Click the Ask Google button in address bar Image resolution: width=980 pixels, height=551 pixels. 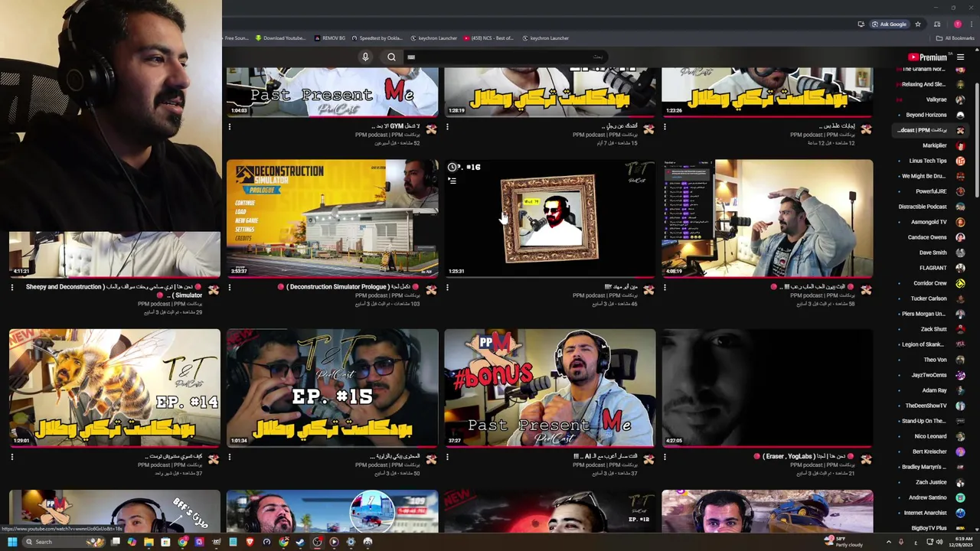tap(890, 24)
